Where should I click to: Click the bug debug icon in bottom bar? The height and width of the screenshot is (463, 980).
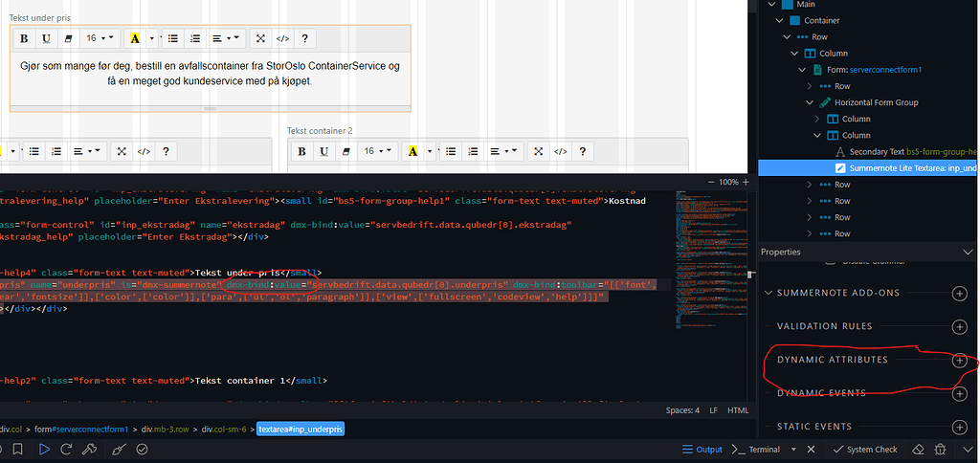[x=940, y=450]
